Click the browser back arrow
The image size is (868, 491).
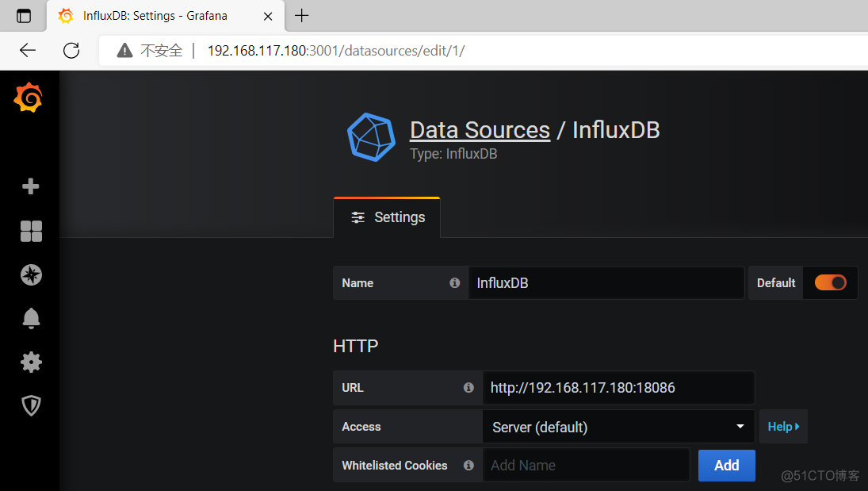pyautogui.click(x=28, y=51)
